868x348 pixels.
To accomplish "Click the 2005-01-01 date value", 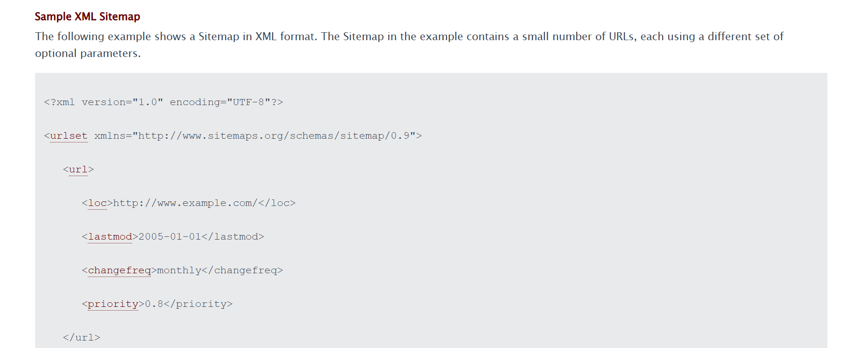I will point(169,237).
